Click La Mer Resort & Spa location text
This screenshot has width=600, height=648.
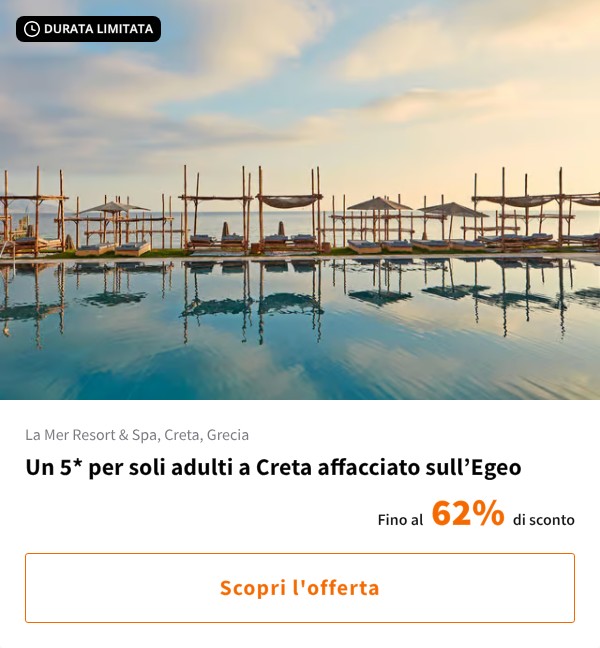pyautogui.click(x=137, y=435)
